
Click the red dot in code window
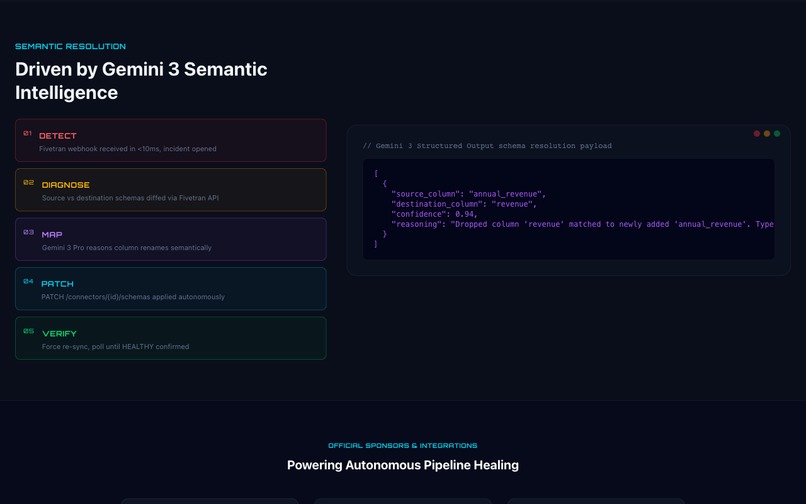[757, 134]
